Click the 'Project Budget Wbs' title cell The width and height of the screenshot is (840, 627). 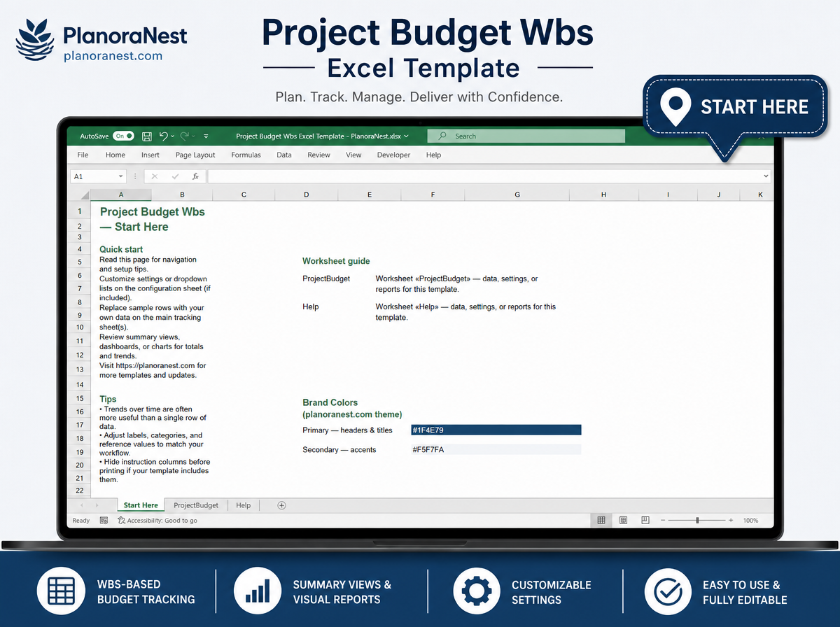tap(153, 218)
